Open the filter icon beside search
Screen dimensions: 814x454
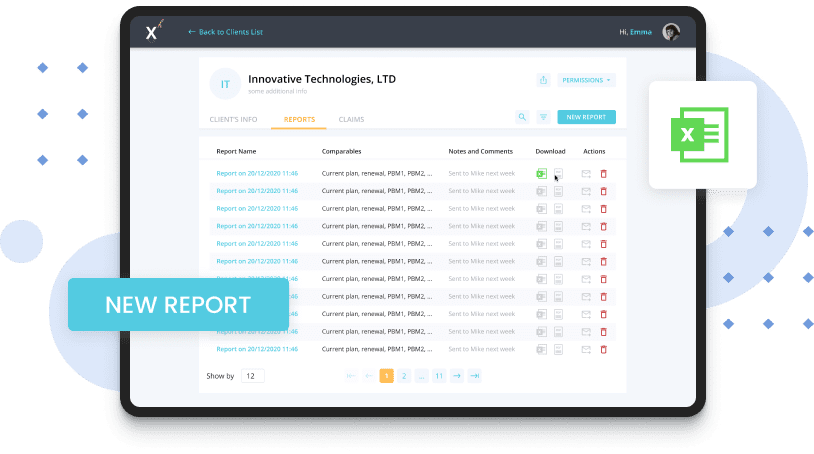tap(544, 117)
